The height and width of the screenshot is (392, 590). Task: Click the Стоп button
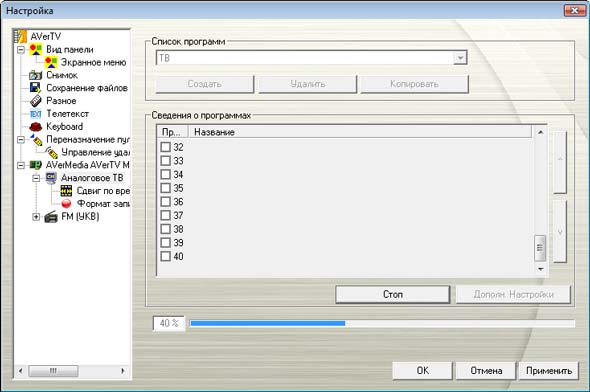[392, 294]
